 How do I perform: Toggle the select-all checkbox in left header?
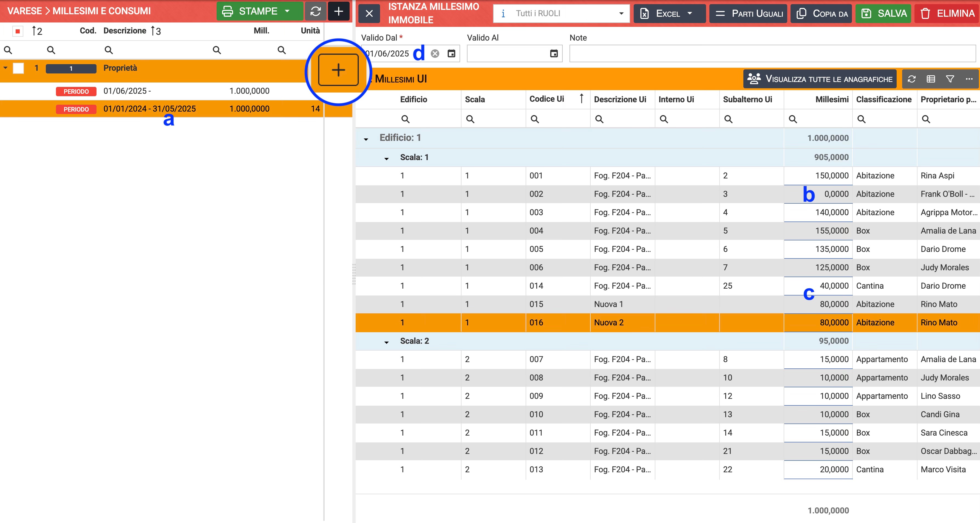(x=18, y=31)
